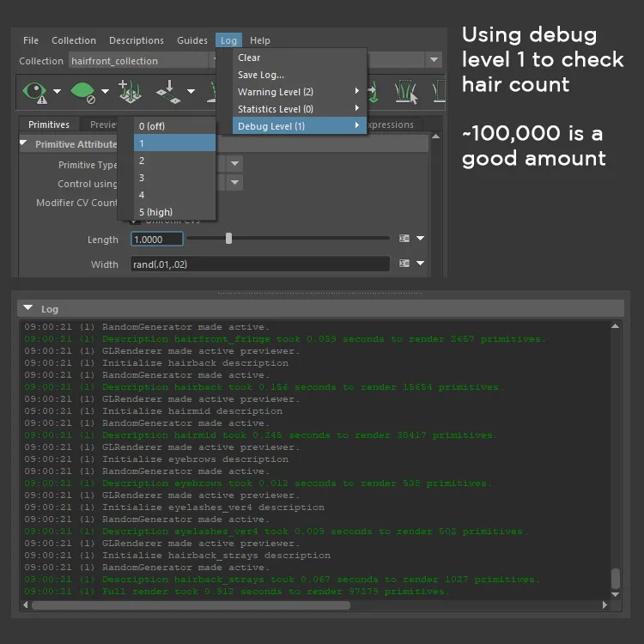Click the Log vertical scrollbar thumb
The width and height of the screenshot is (644, 644).
[615, 578]
